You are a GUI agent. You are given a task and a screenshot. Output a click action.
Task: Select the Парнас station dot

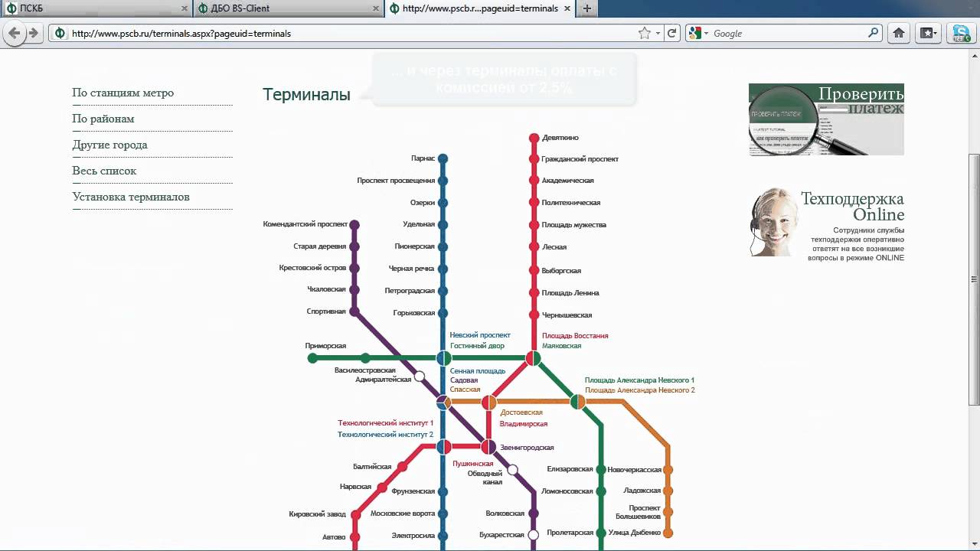[443, 158]
